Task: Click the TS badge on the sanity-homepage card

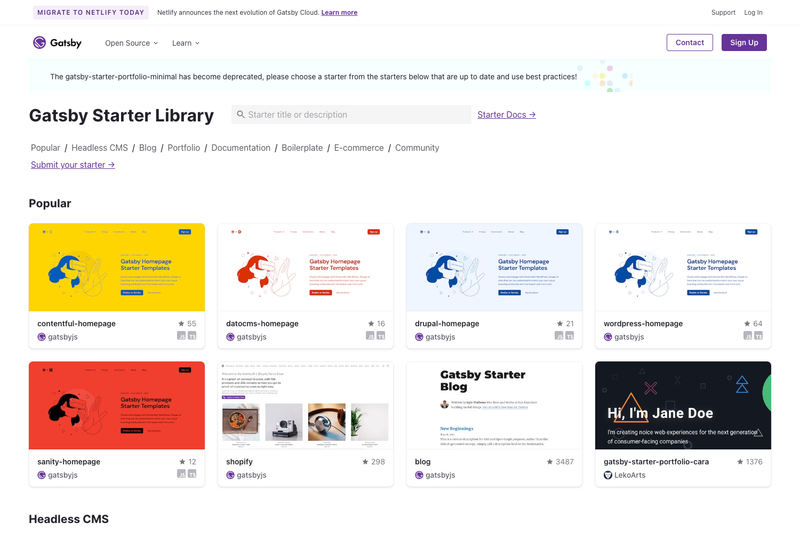Action: (192, 474)
